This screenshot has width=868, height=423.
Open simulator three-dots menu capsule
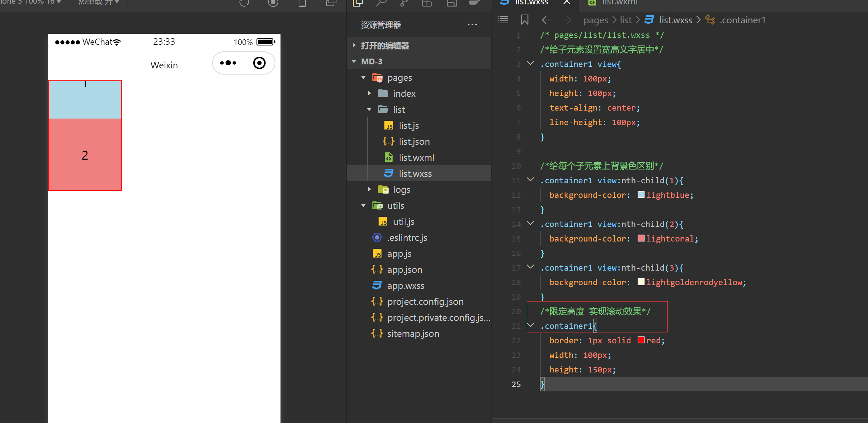[x=228, y=63]
